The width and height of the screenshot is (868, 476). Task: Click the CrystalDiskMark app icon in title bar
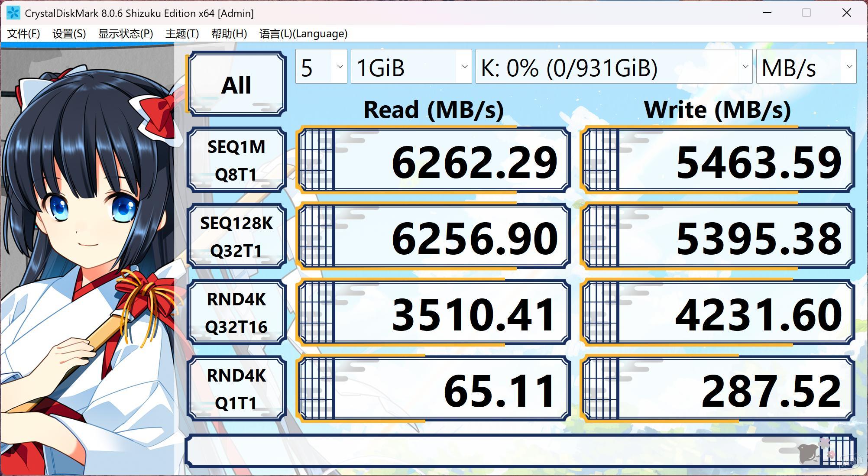(x=13, y=13)
